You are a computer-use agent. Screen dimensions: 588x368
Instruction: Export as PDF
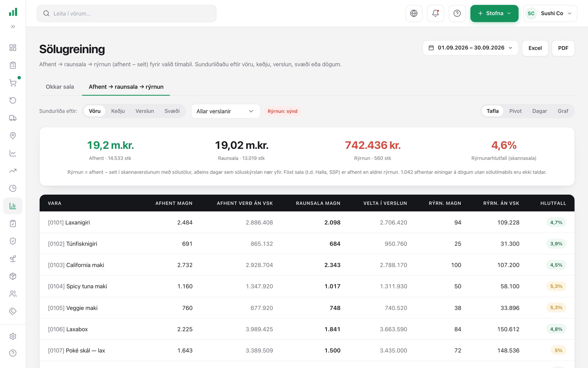point(563,48)
